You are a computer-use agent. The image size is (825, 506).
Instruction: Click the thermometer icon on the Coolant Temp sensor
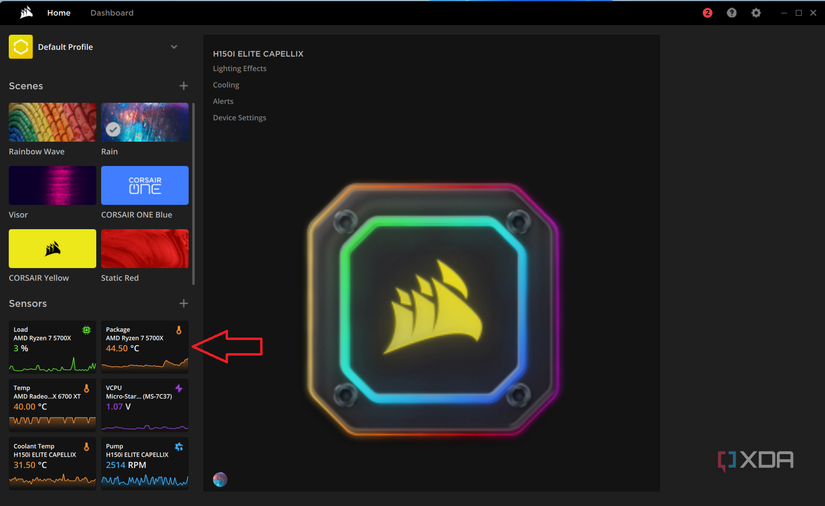pyautogui.click(x=86, y=447)
